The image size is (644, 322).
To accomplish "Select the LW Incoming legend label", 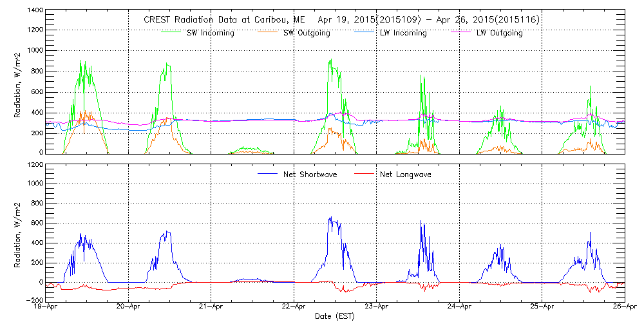I will 402,33.
